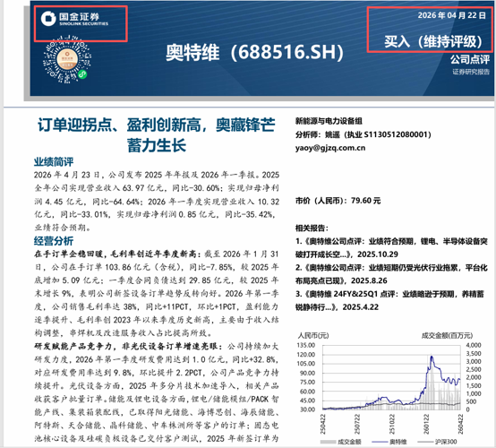Image resolution: width=496 pixels, height=448 pixels.
Task: Click the 经营分析 section heading
Action: coord(54,241)
